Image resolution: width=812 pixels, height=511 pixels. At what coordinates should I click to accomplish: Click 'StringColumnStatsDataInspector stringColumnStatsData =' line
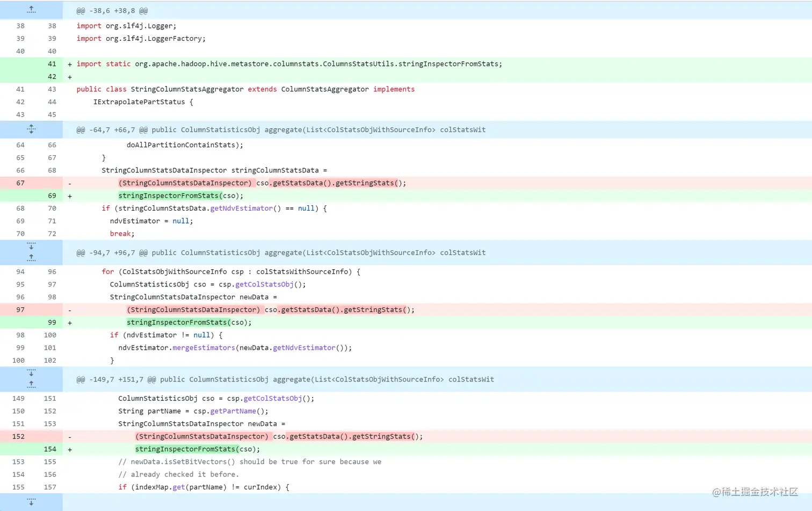pos(214,170)
